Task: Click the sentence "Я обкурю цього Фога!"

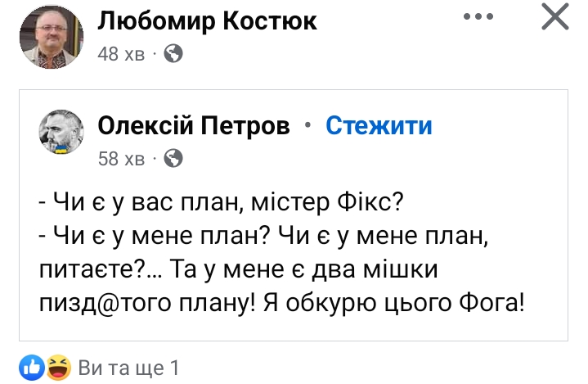Action: pyautogui.click(x=393, y=305)
